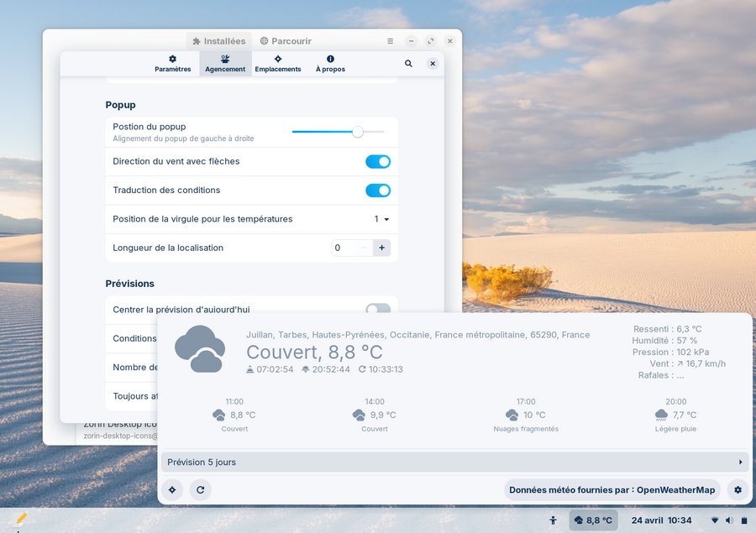Image resolution: width=756 pixels, height=533 pixels.
Task: Open weather settings gear icon
Action: click(738, 489)
